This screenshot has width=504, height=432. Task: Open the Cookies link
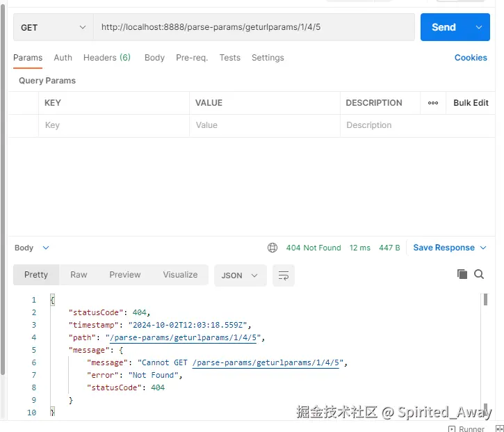471,58
